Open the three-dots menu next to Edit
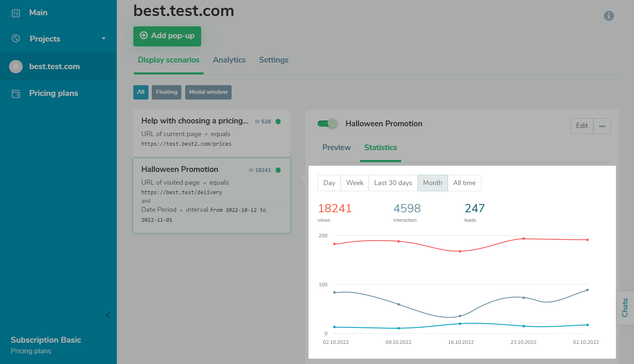The width and height of the screenshot is (634, 364). pyautogui.click(x=602, y=126)
